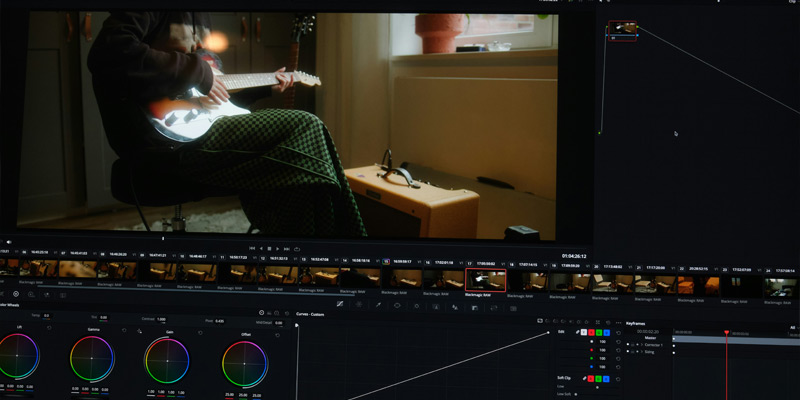Click the Pivot value field
Image resolution: width=800 pixels, height=400 pixels.
[219, 321]
